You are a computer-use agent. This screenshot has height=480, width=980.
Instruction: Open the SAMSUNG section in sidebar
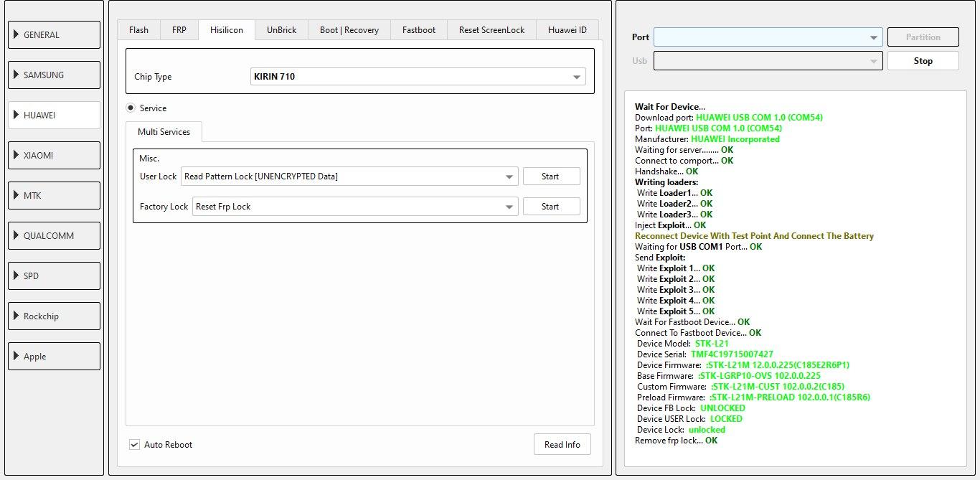pyautogui.click(x=54, y=75)
